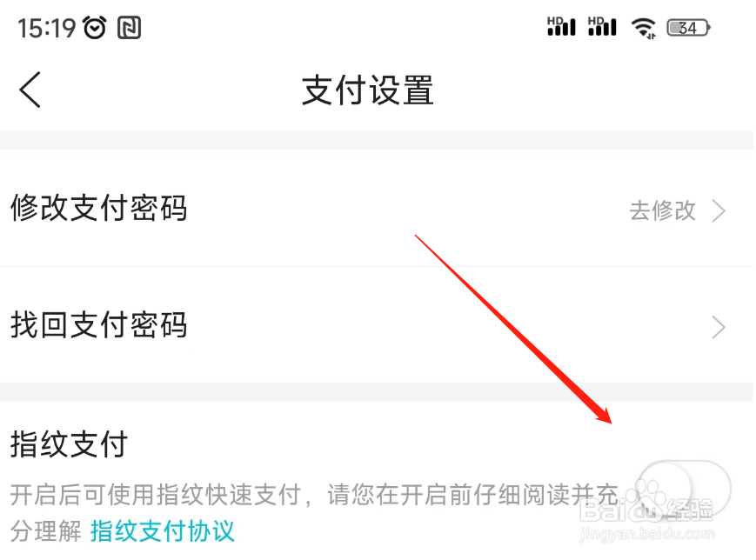Tap the alarm clock status icon

pos(95,28)
